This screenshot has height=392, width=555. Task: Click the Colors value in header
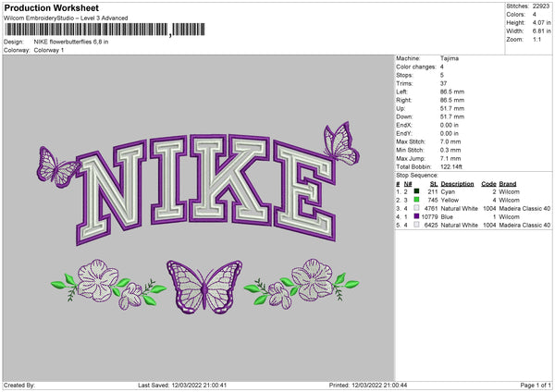click(534, 15)
